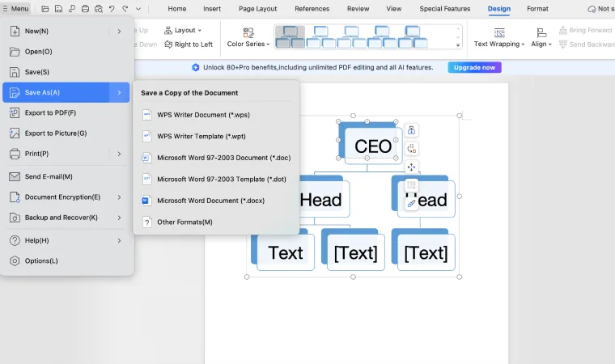The width and height of the screenshot is (615, 364).
Task: Click the Open folder icon in quick toolbar
Action: pos(45,9)
